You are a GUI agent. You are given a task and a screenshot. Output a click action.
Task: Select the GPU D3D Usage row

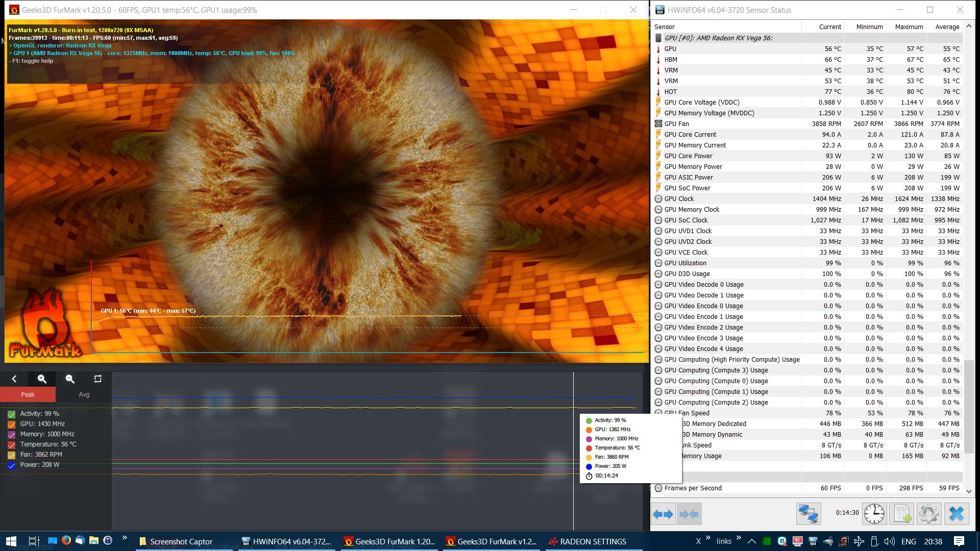click(807, 273)
